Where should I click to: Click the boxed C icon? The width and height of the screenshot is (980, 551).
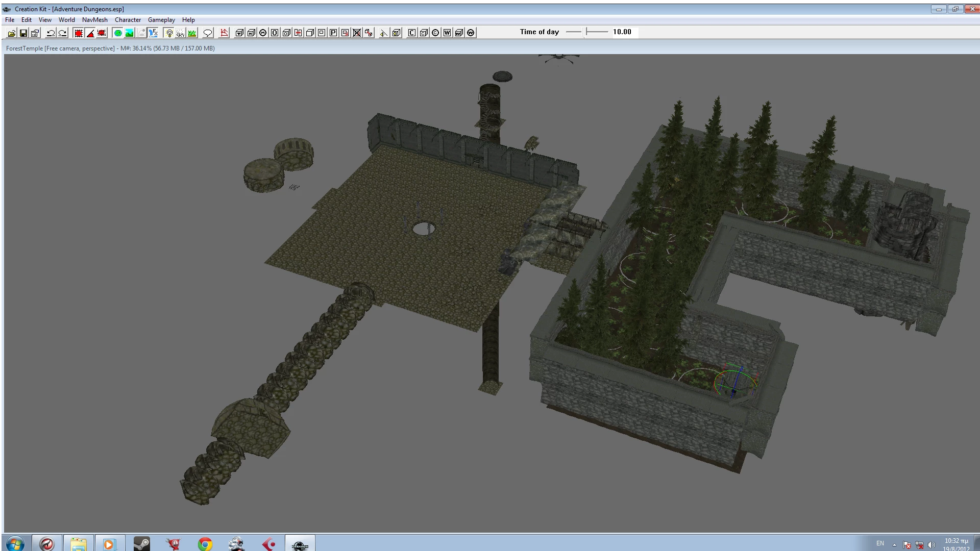tap(412, 33)
